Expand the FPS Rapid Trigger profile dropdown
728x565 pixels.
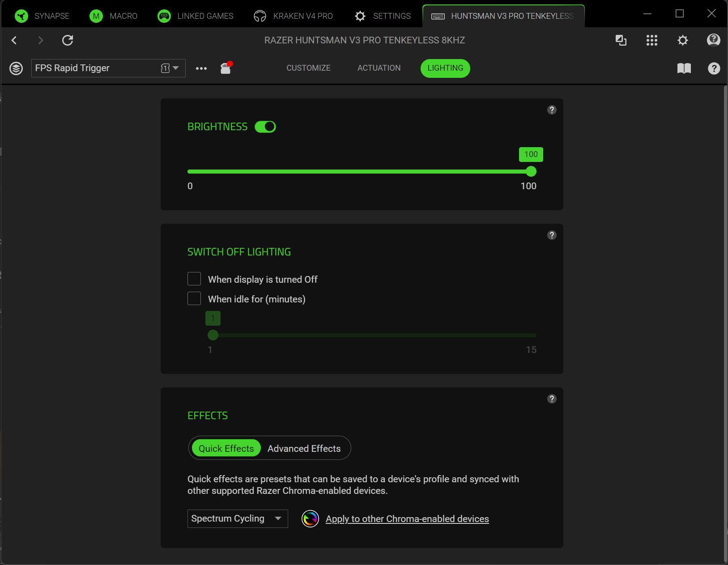[x=175, y=68]
